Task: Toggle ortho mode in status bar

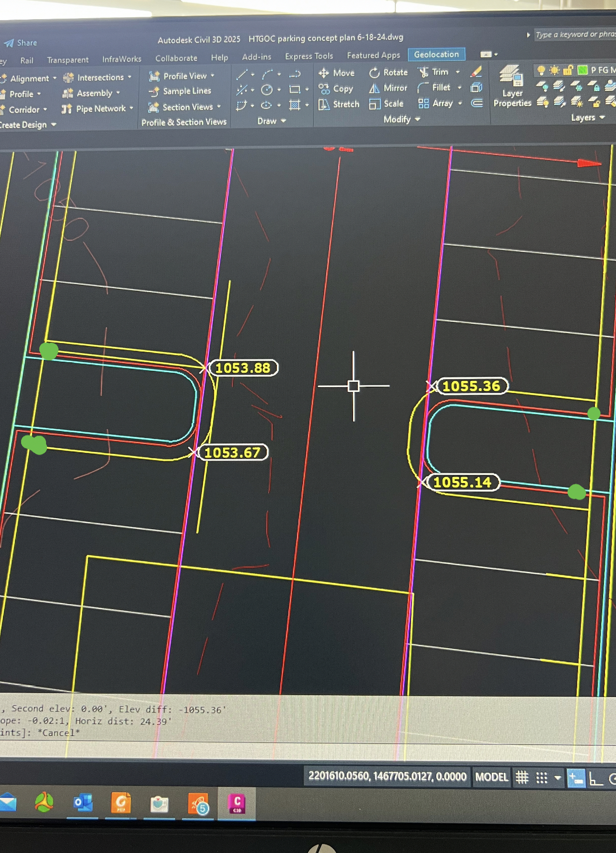Action: (596, 779)
